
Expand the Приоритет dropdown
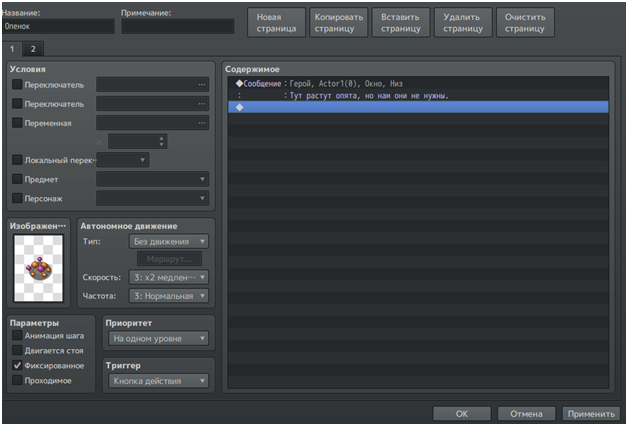[x=158, y=339]
